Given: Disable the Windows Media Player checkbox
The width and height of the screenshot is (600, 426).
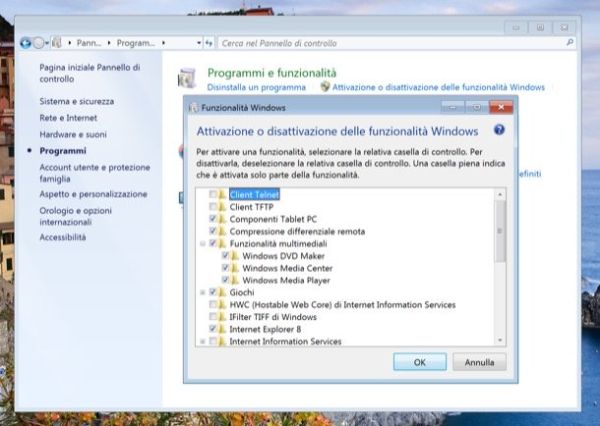Looking at the screenshot, I should click(x=224, y=279).
